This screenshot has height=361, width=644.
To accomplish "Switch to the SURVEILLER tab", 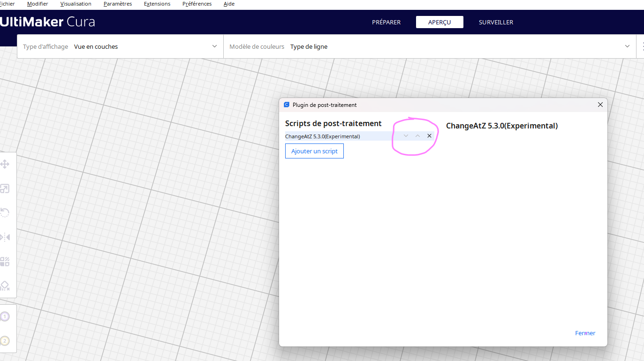I will 496,22.
